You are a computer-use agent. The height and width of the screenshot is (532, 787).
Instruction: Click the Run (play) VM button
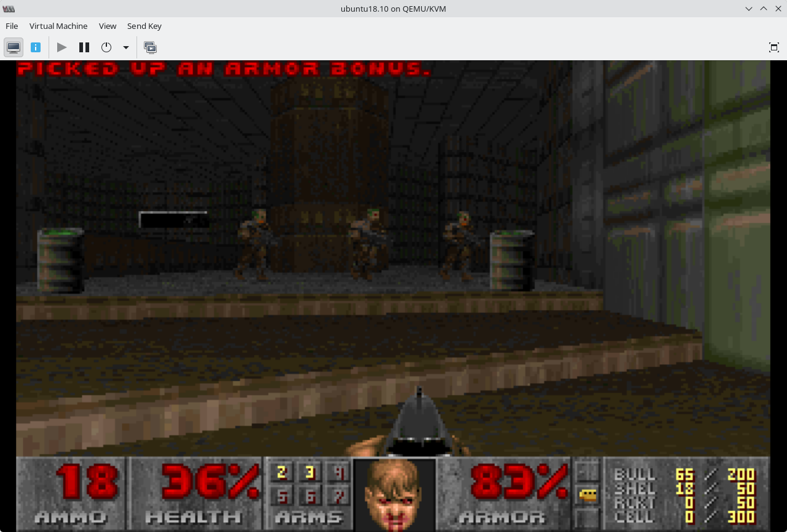[x=61, y=47]
